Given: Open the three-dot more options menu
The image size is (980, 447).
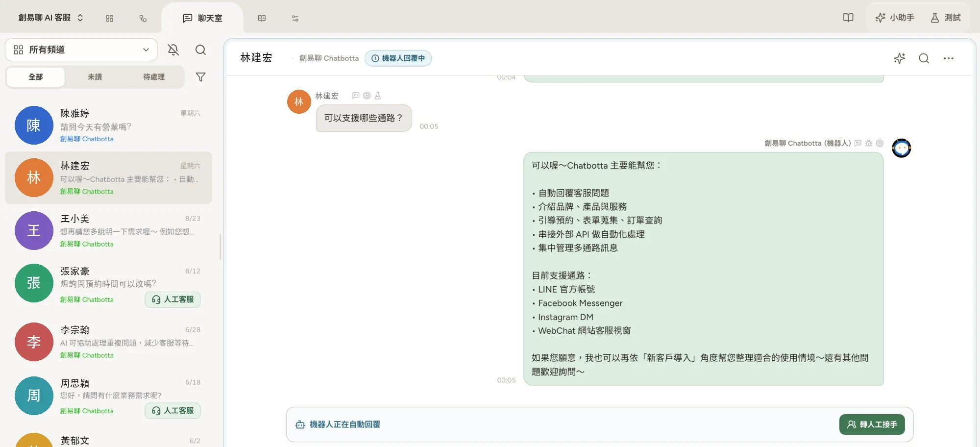Looking at the screenshot, I should tap(949, 58).
